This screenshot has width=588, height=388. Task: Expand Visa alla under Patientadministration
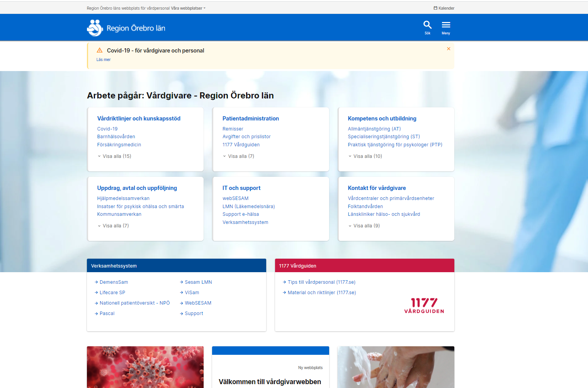point(238,156)
